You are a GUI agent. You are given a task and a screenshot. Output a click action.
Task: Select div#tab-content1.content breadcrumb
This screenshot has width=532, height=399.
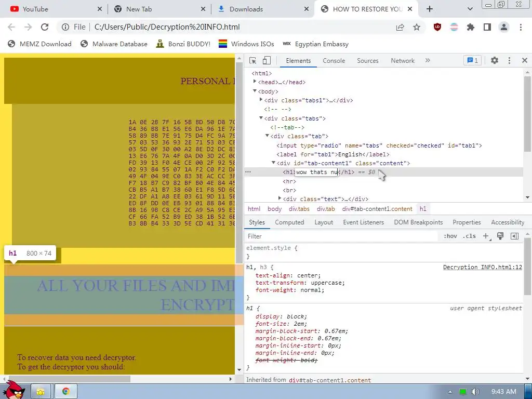point(377,209)
